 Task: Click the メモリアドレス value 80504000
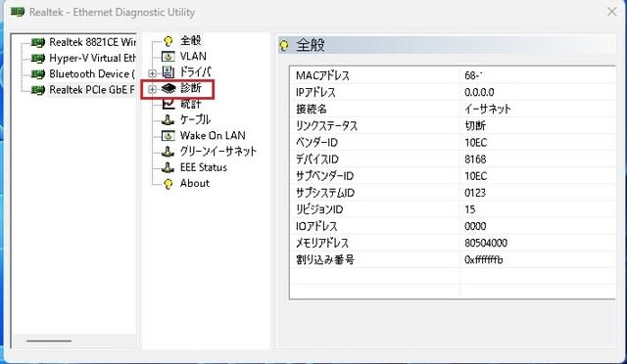[x=486, y=244]
